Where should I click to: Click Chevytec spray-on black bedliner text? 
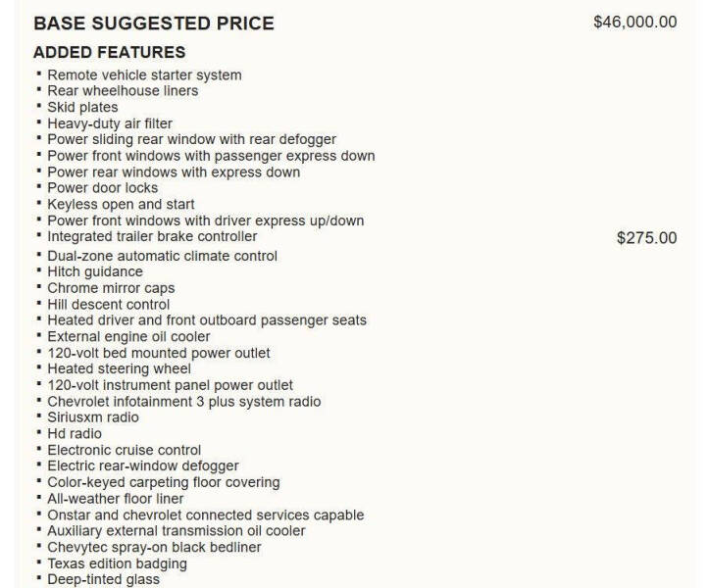(x=154, y=548)
